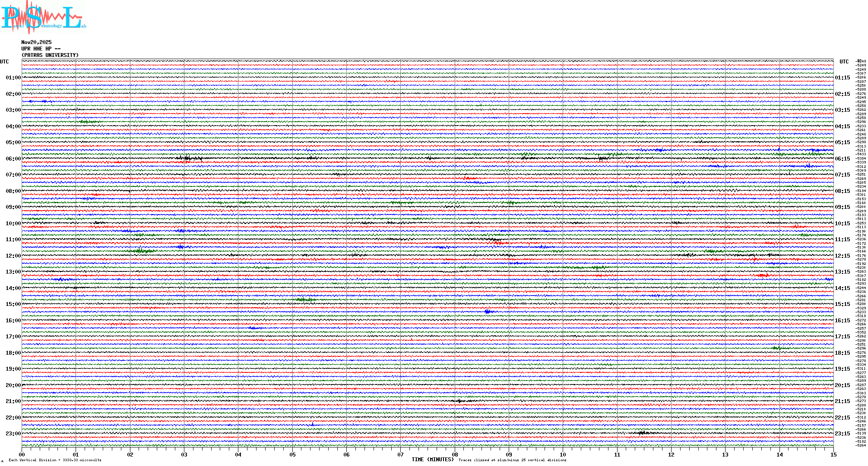
Task: Click minute tick label 12 on the axis
Action: pyautogui.click(x=671, y=455)
